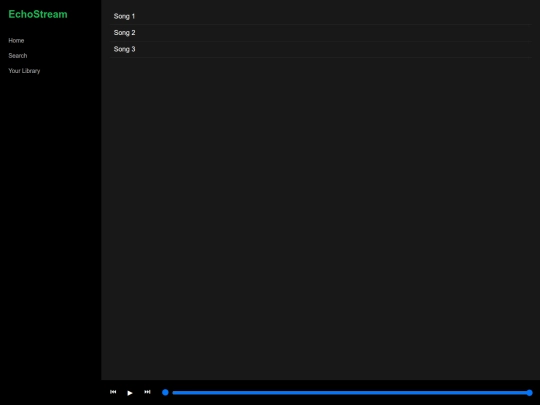This screenshot has height=405, width=540.
Task: Skip to the next track
Action: click(147, 392)
